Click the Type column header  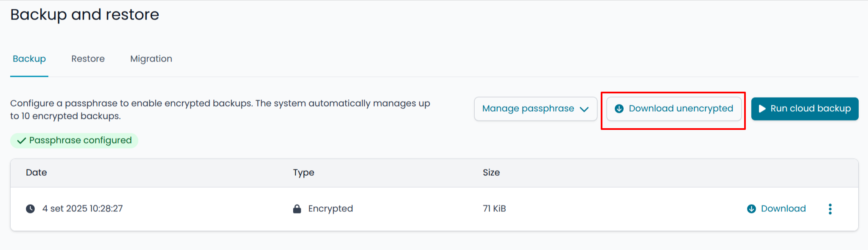[303, 173]
